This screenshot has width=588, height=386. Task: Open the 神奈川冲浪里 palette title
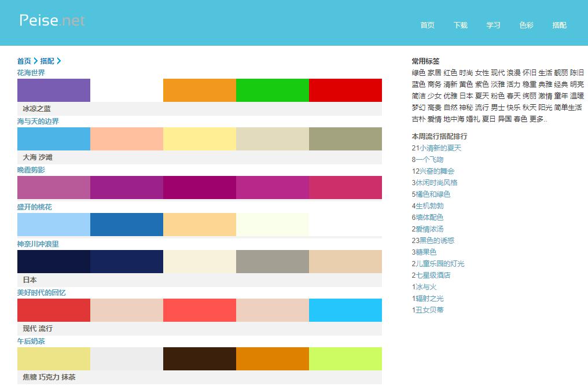point(38,244)
